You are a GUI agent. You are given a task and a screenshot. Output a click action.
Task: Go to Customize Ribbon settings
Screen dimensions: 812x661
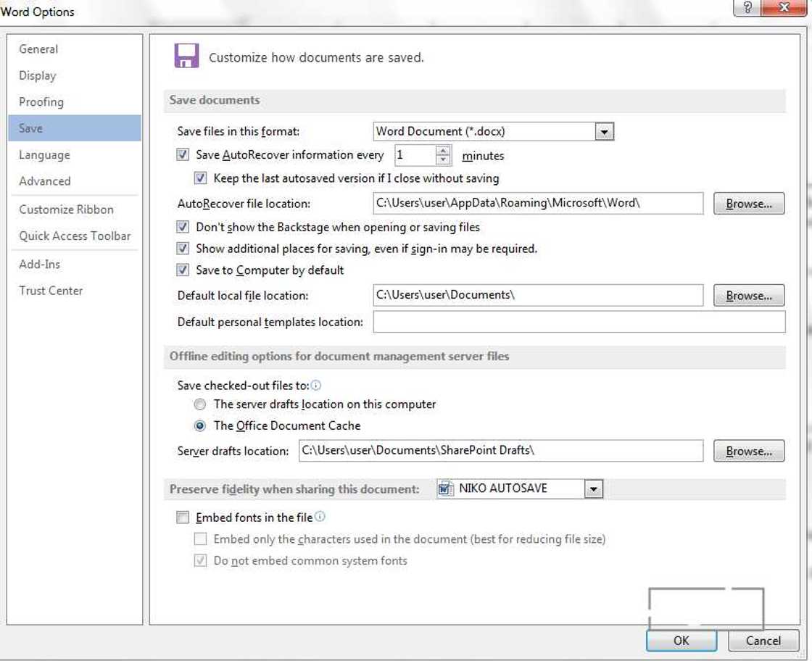66,209
